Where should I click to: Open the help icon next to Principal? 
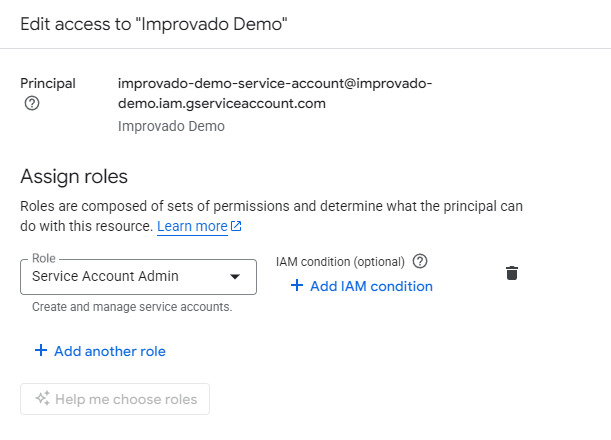(x=32, y=103)
